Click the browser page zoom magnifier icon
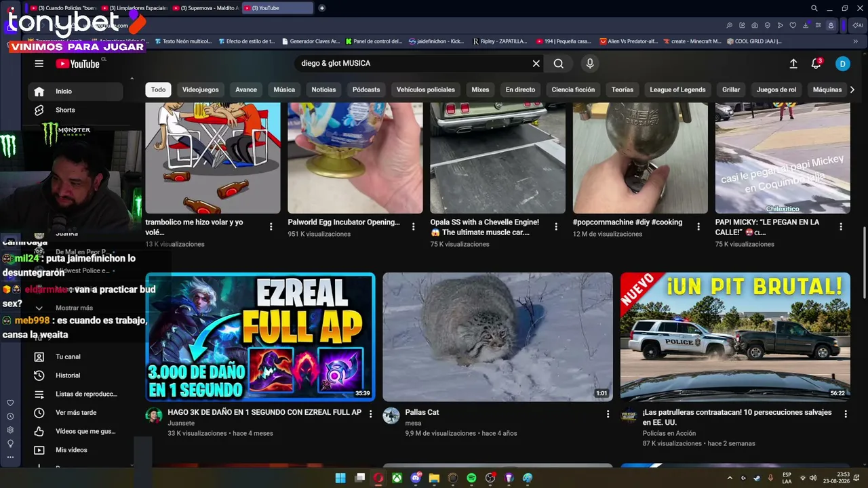The image size is (868, 488). click(x=729, y=25)
